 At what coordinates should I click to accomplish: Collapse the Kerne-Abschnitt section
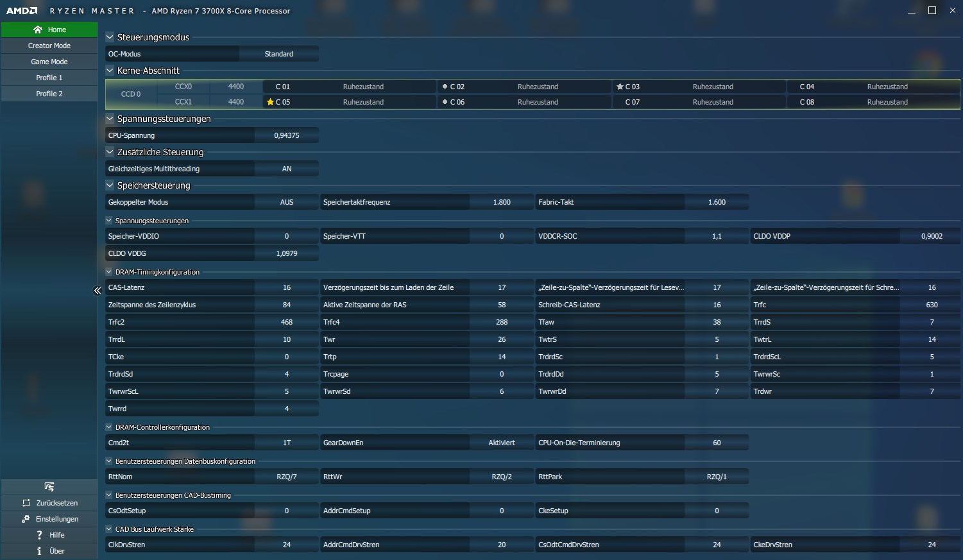(x=110, y=71)
